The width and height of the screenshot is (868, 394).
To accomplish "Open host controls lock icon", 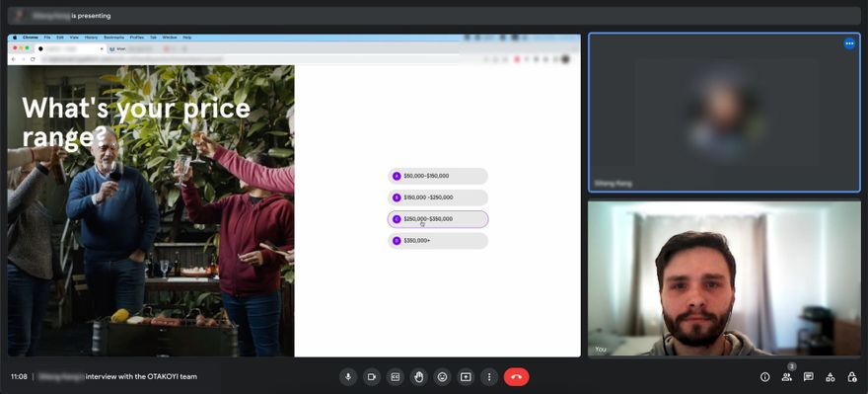I will coord(852,377).
